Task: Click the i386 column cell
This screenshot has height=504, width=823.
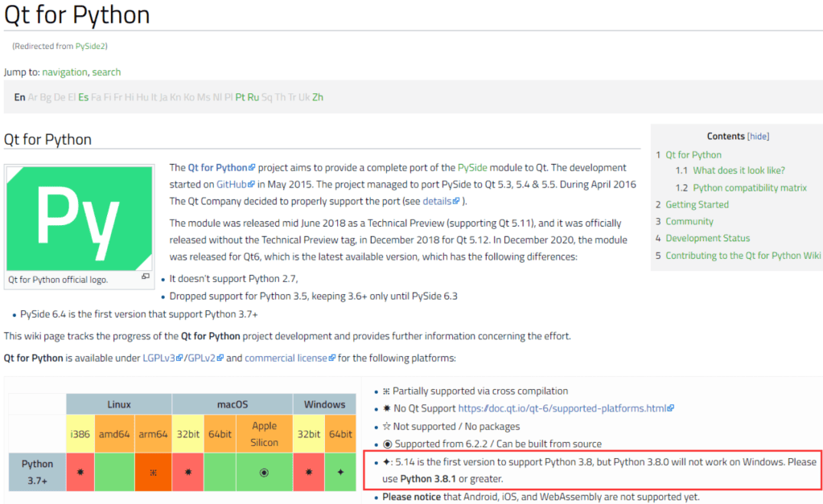Action: [80, 434]
